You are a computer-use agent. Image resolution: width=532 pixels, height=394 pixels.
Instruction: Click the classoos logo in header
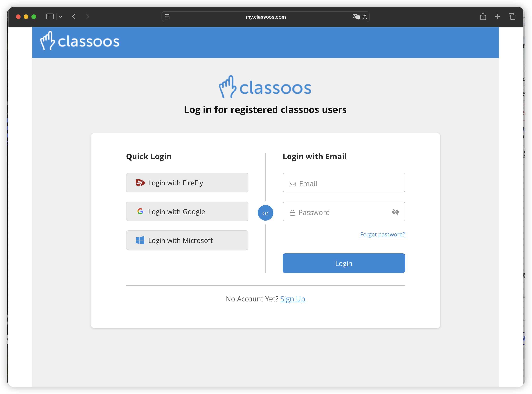click(x=80, y=41)
